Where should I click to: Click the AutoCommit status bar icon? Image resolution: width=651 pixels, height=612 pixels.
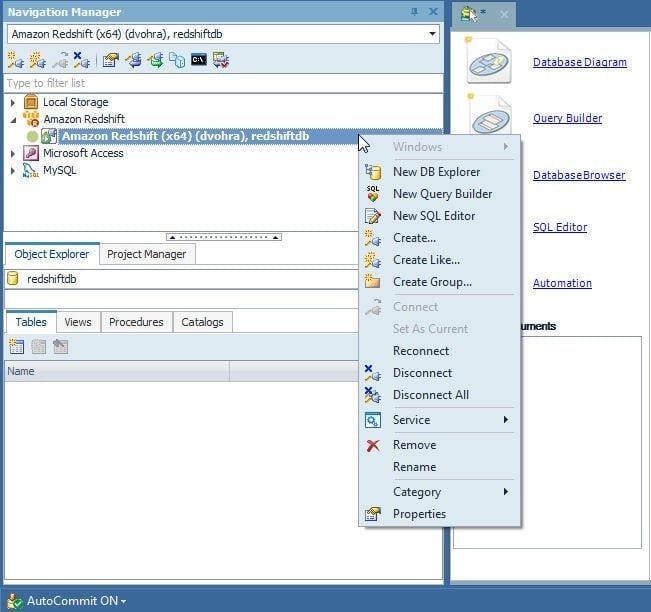[15, 602]
